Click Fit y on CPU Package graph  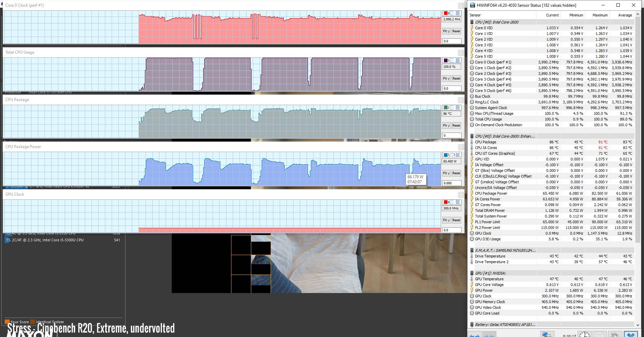pyautogui.click(x=446, y=126)
